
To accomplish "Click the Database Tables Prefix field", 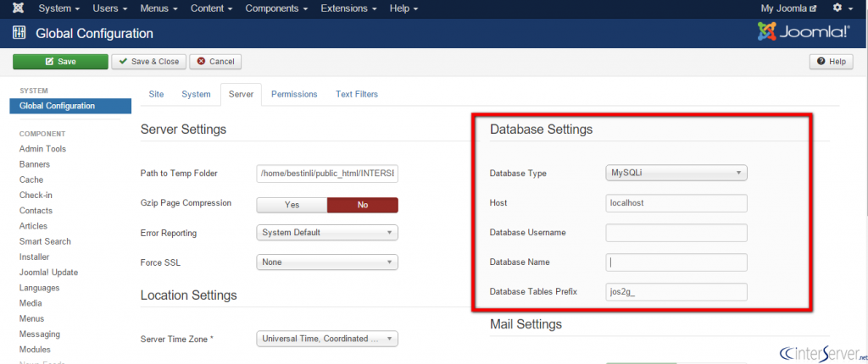I will pyautogui.click(x=676, y=292).
